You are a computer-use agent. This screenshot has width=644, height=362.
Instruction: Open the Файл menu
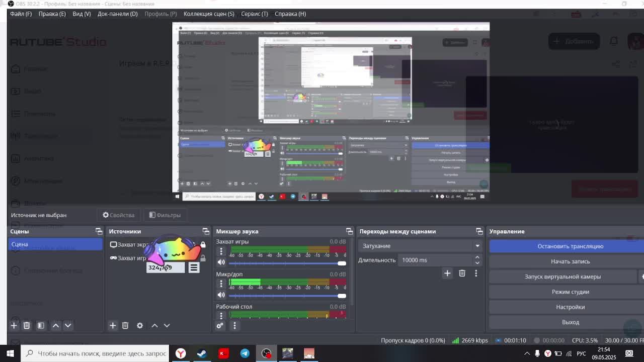tap(21, 14)
